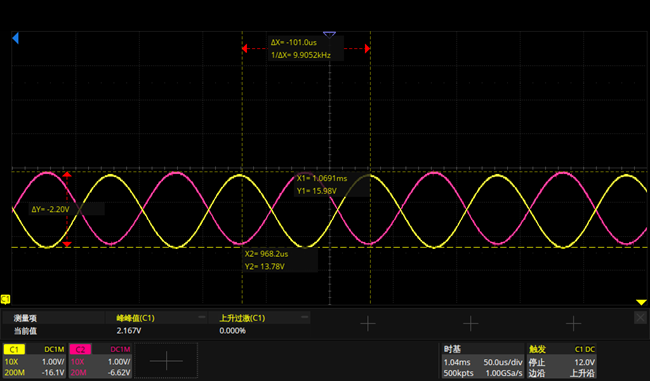The image size is (650, 381).
Task: Click the C1 DC1M coupling text
Action: 54,349
